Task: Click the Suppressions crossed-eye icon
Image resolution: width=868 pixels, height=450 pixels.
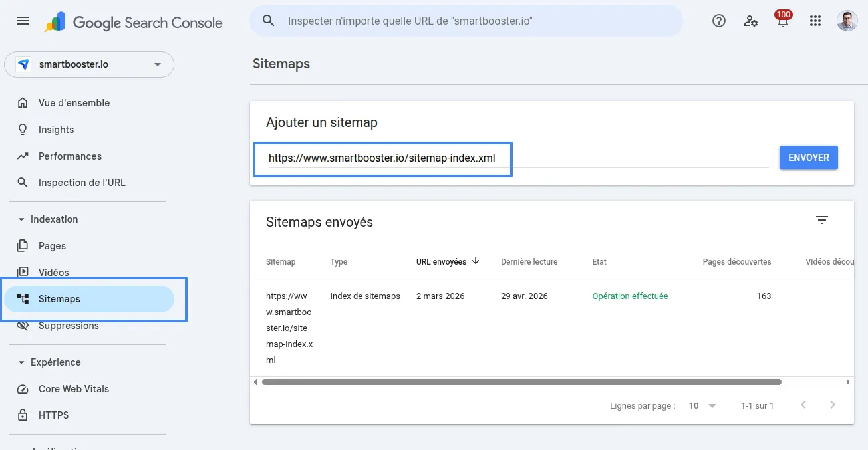Action: (x=23, y=326)
